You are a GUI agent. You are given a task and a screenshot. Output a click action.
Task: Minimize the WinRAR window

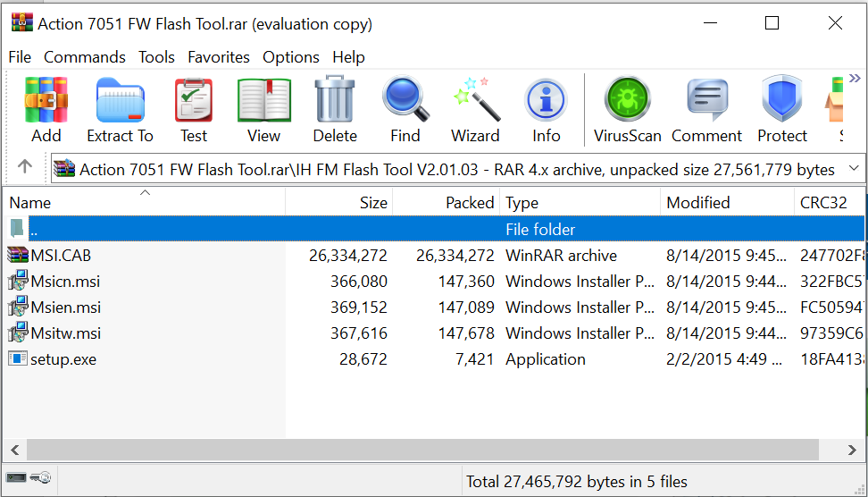(x=710, y=22)
